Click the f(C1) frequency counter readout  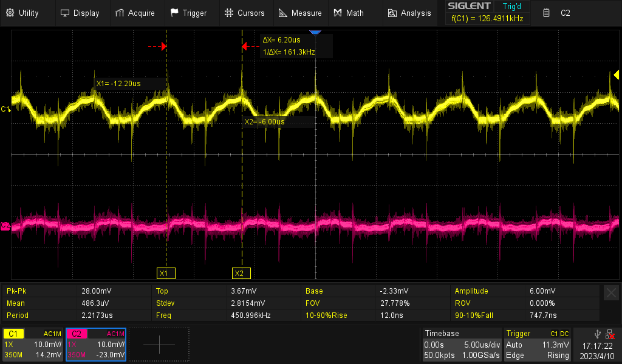488,19
